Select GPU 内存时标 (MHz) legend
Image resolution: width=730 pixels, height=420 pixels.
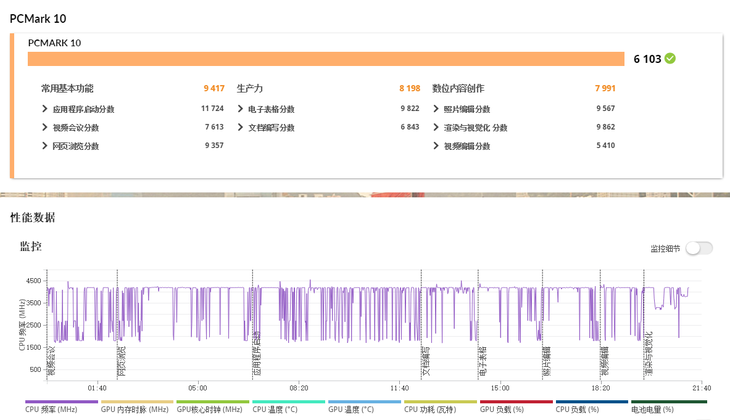click(137, 408)
